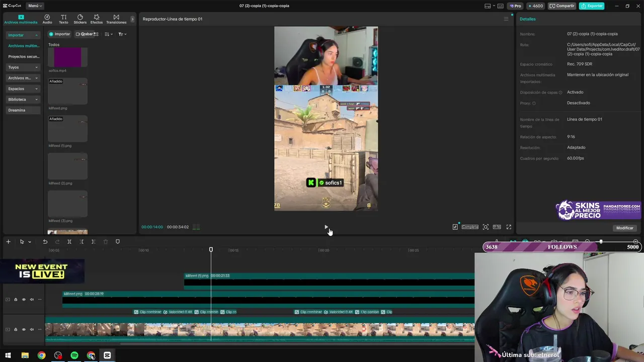The image size is (644, 362).
Task: Open the Efectos tab
Action: click(97, 19)
